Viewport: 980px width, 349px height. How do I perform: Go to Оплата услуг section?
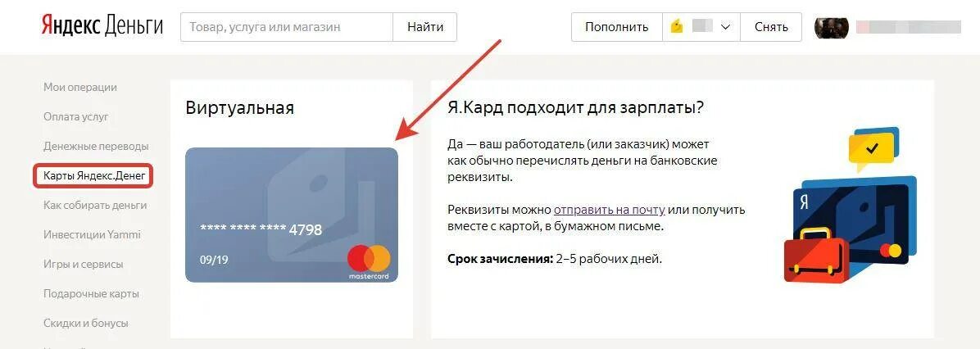(75, 117)
